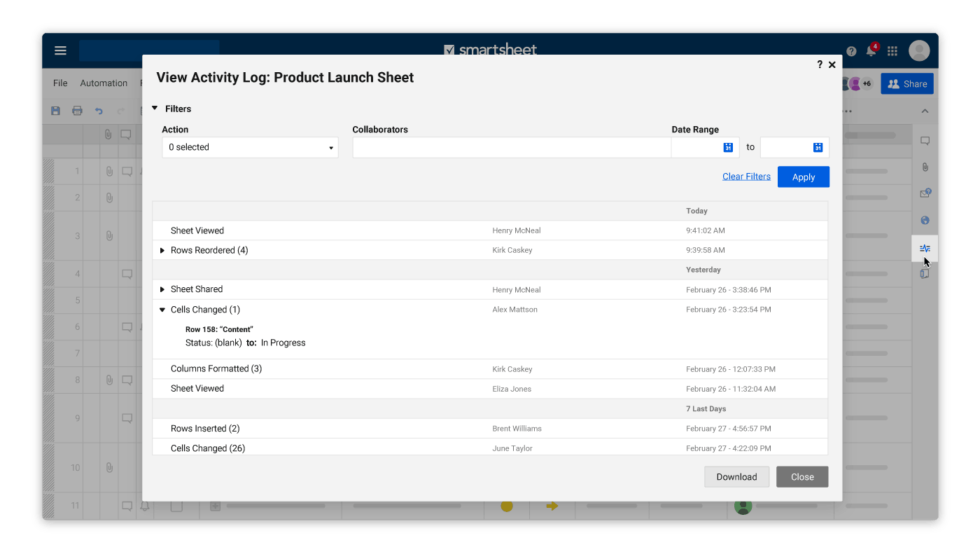Viewport: 980px width, 552px height.
Task: Click the Collaborators input field
Action: point(512,147)
